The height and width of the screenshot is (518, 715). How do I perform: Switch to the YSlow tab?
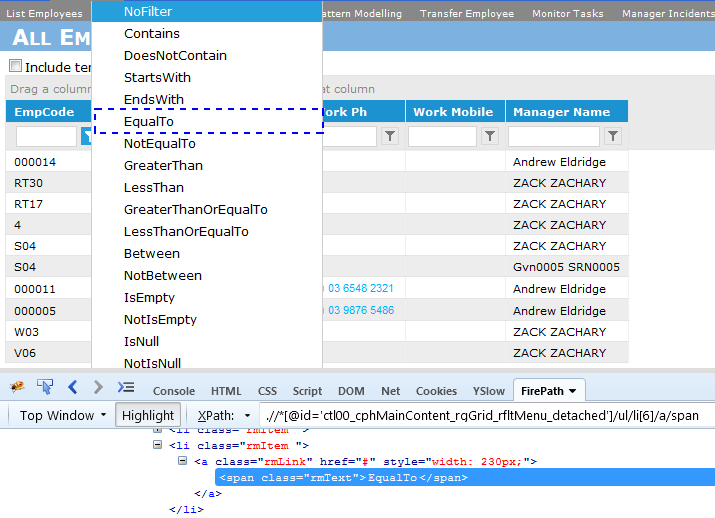click(488, 391)
